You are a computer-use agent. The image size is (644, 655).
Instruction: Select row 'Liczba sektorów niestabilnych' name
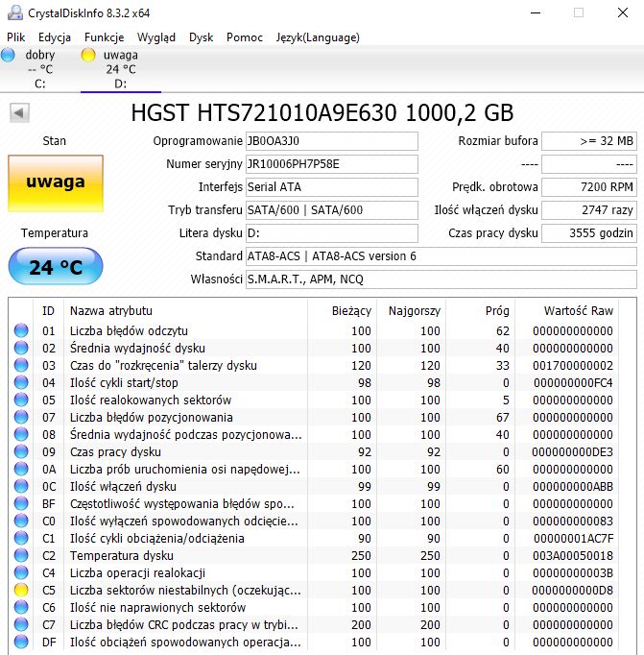185,590
